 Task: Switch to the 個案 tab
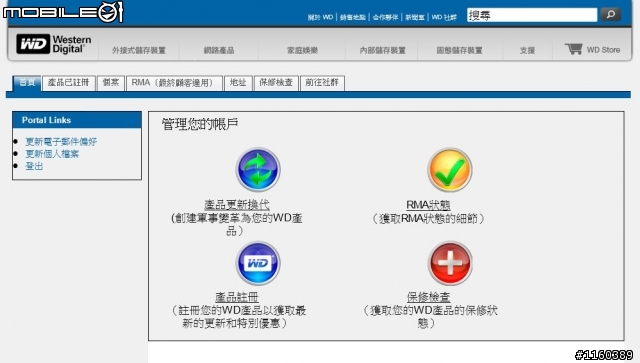[111, 83]
